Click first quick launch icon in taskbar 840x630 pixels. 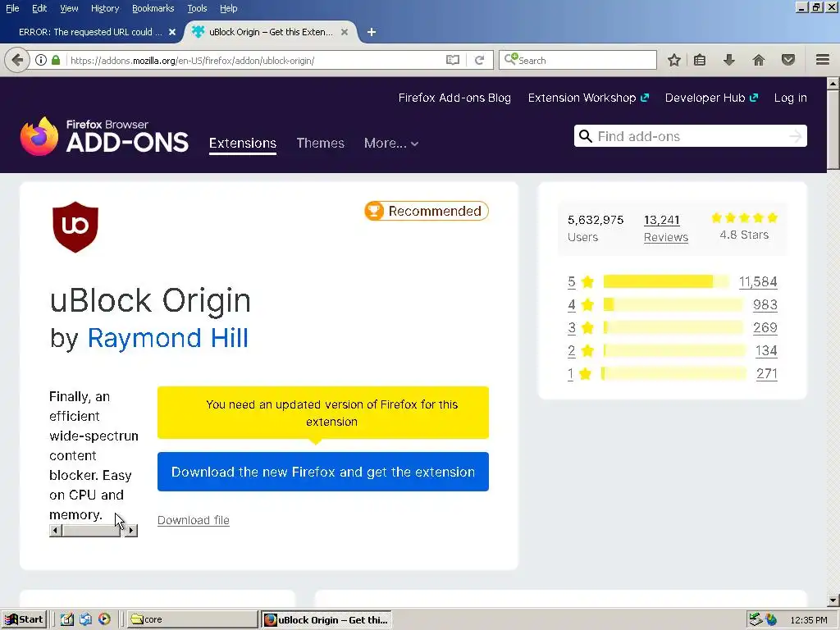[x=66, y=619]
